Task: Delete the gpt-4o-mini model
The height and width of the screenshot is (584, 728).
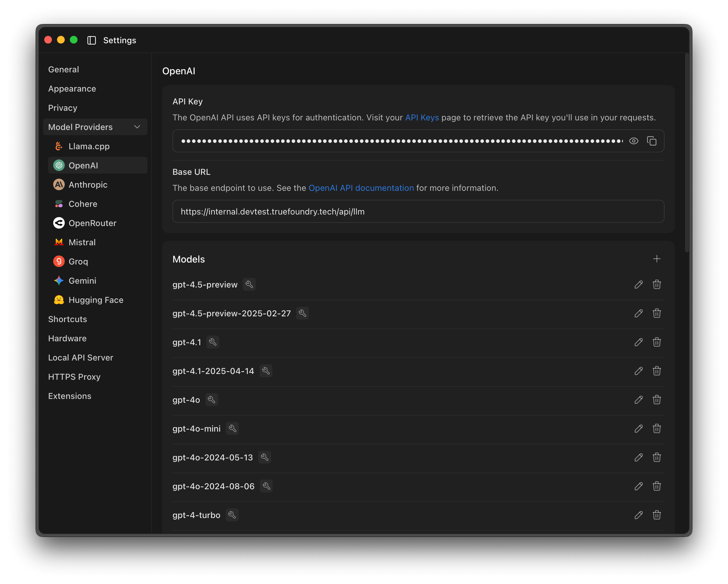Action: point(657,428)
